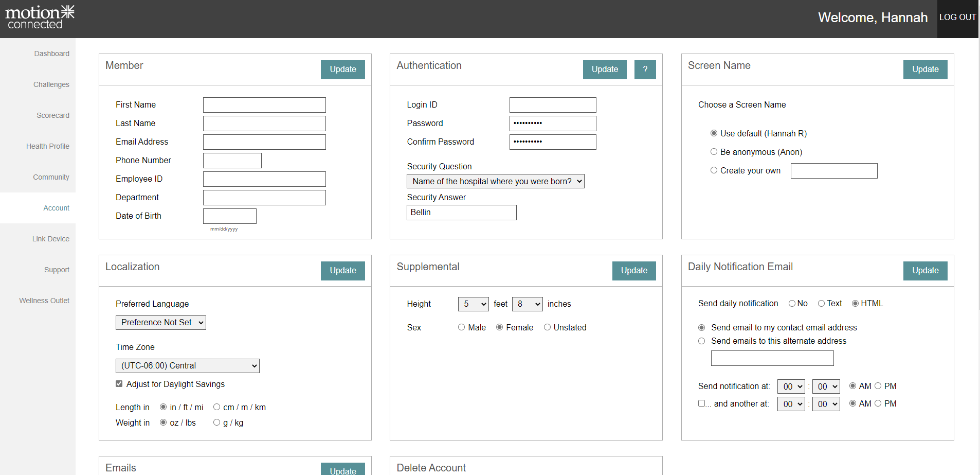Click the Security Answer field containing Bellin
Viewport: 980px width, 475px height.
point(462,213)
